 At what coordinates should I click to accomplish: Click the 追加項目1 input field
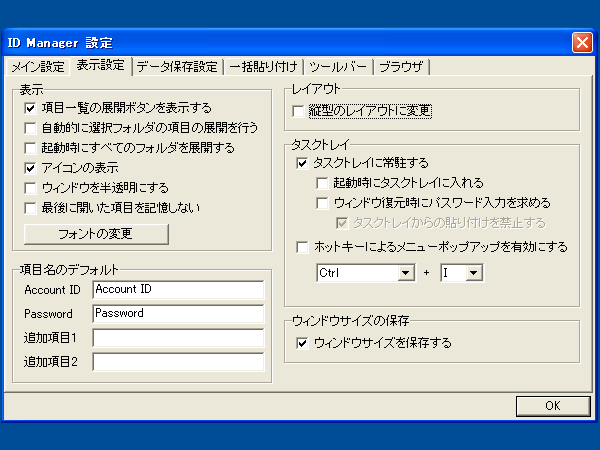point(178,338)
